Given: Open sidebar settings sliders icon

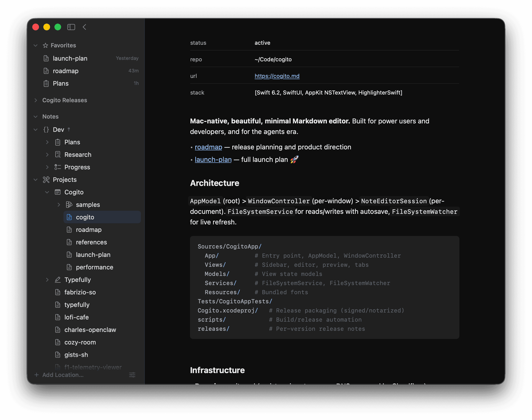Looking at the screenshot, I should 132,375.
